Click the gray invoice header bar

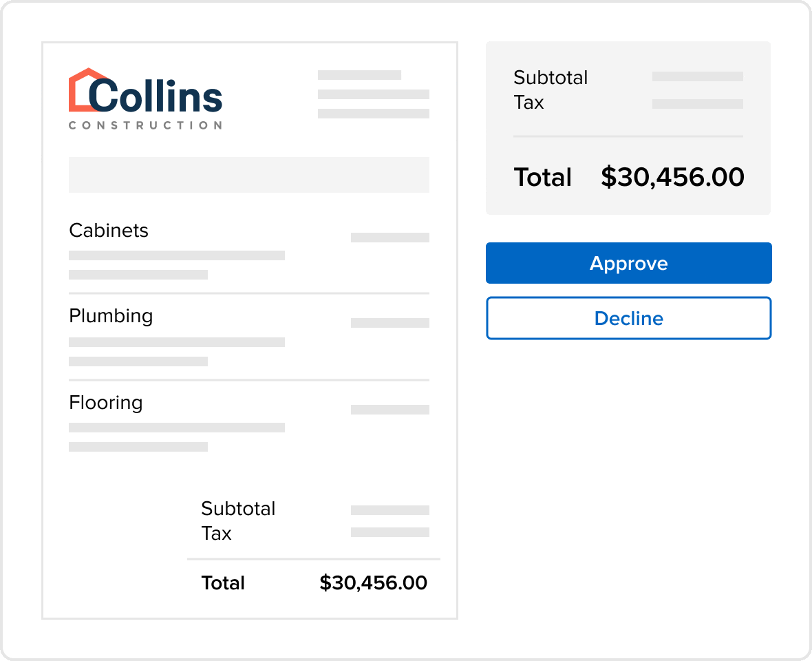point(249,175)
